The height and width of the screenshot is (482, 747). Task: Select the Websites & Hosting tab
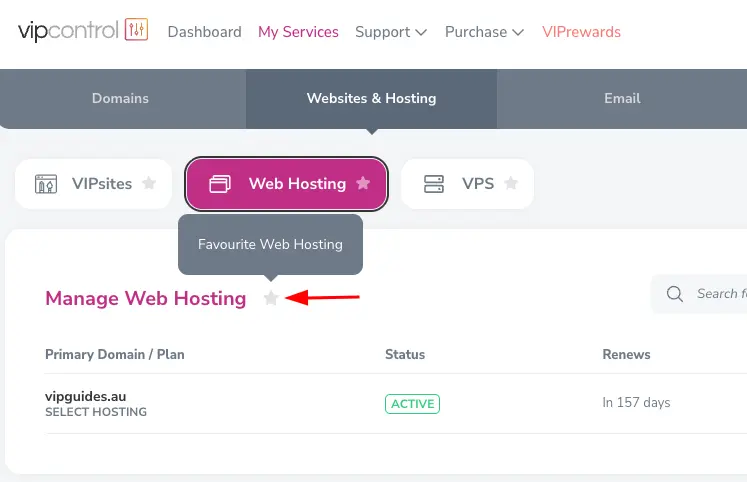pos(371,98)
